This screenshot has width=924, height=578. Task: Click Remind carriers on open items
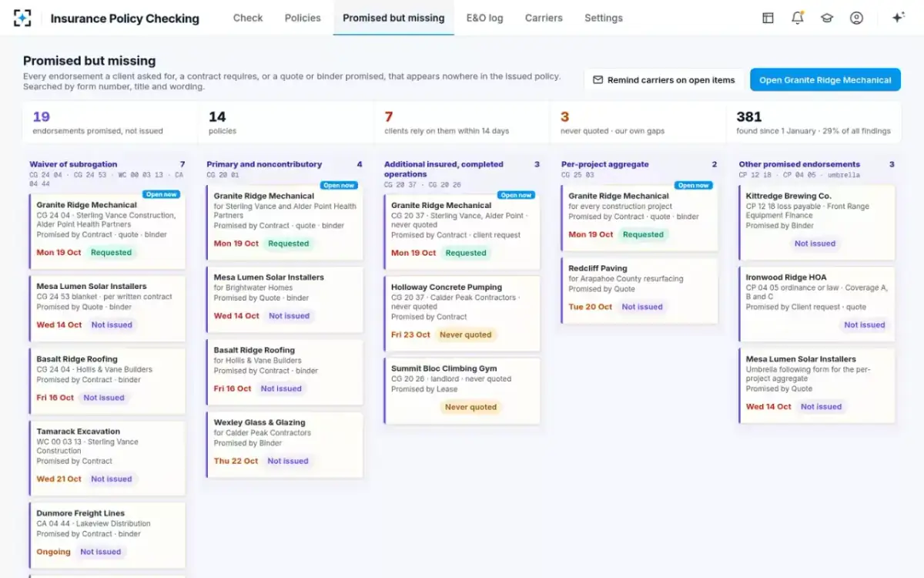pos(664,80)
